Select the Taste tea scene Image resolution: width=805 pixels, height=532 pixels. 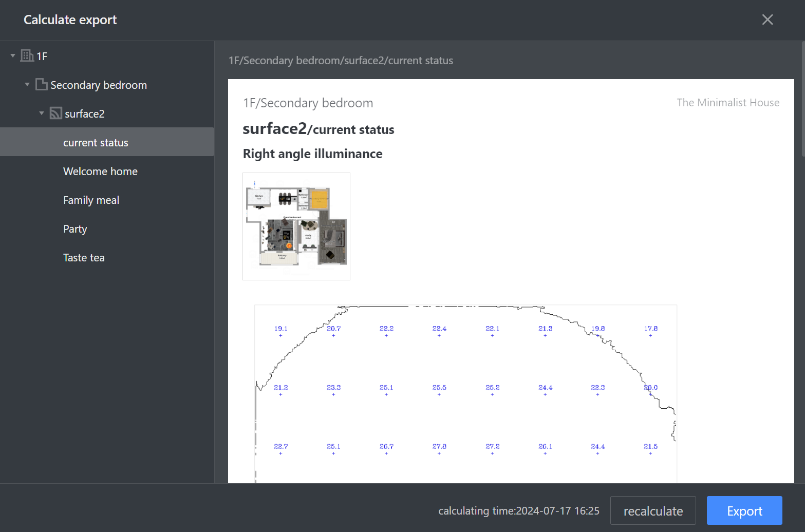pyautogui.click(x=84, y=257)
